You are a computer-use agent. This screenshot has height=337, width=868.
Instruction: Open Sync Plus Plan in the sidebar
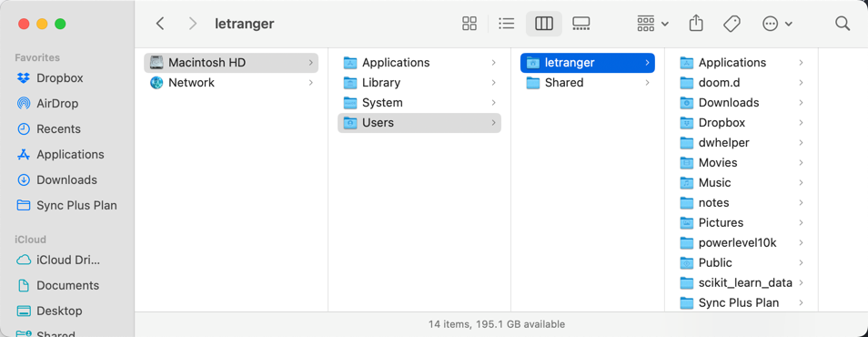[76, 206]
